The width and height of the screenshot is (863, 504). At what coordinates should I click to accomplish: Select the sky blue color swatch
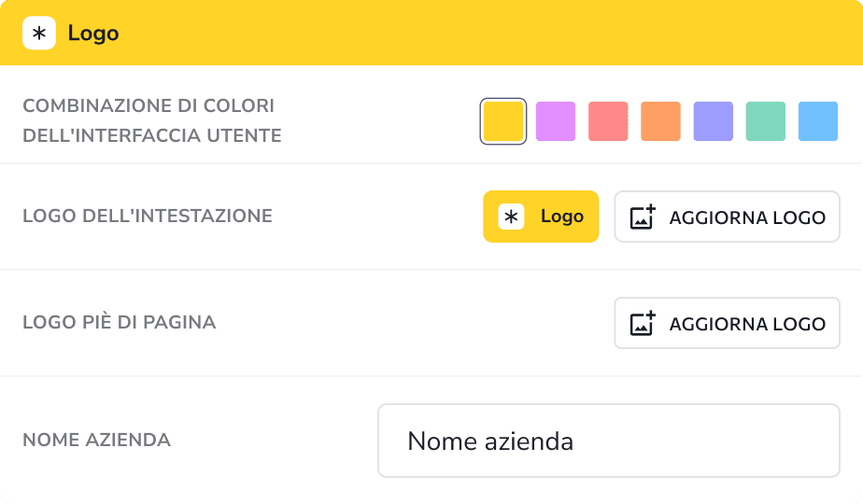pyautogui.click(x=818, y=121)
